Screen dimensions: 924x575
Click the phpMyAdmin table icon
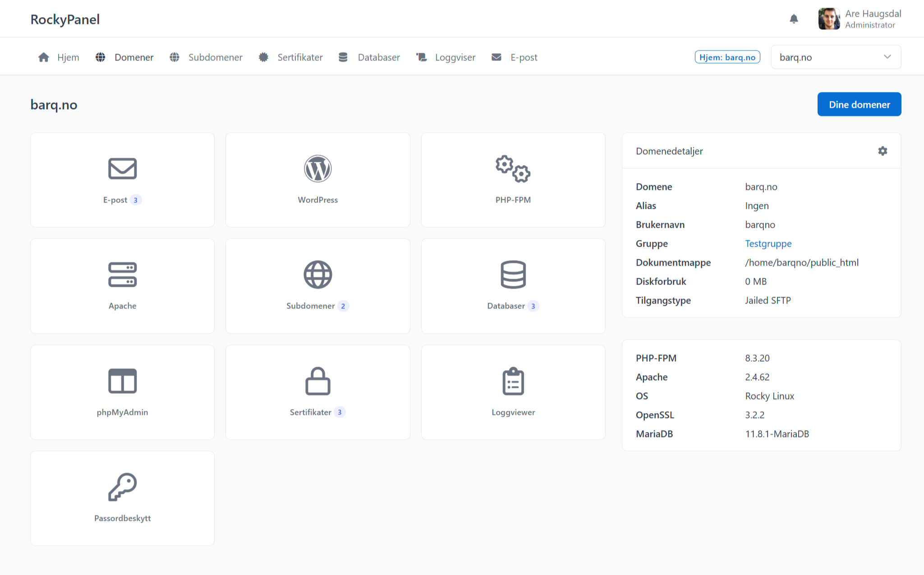[122, 381]
